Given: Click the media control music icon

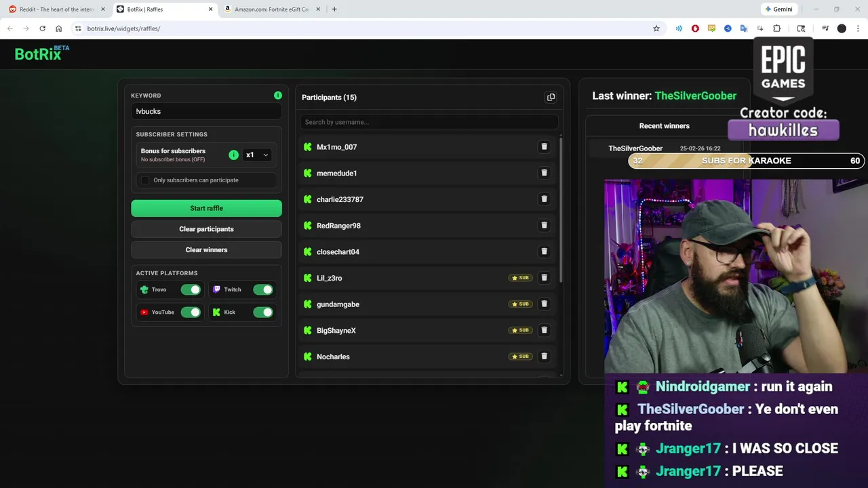Looking at the screenshot, I should click(825, 28).
